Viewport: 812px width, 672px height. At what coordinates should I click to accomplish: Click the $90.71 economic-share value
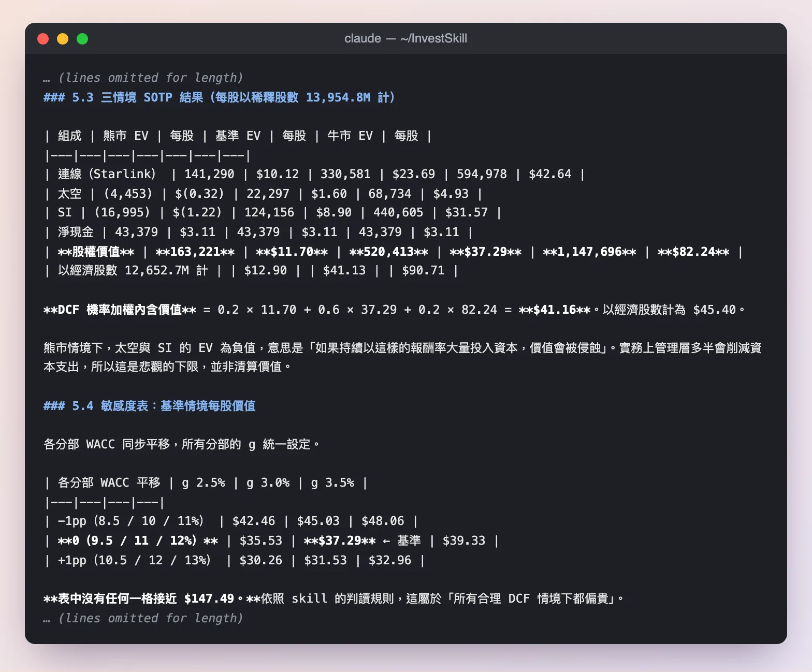click(423, 270)
